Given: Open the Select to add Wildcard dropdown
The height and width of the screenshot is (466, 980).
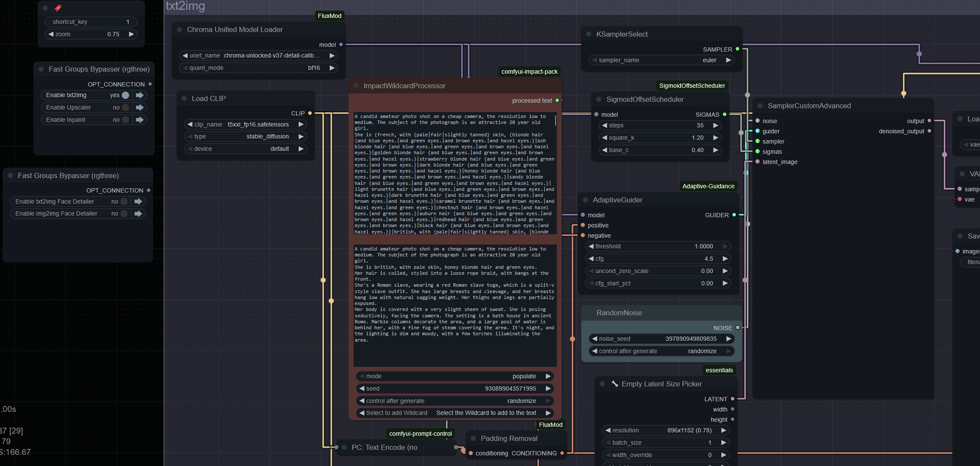Looking at the screenshot, I should [455, 413].
